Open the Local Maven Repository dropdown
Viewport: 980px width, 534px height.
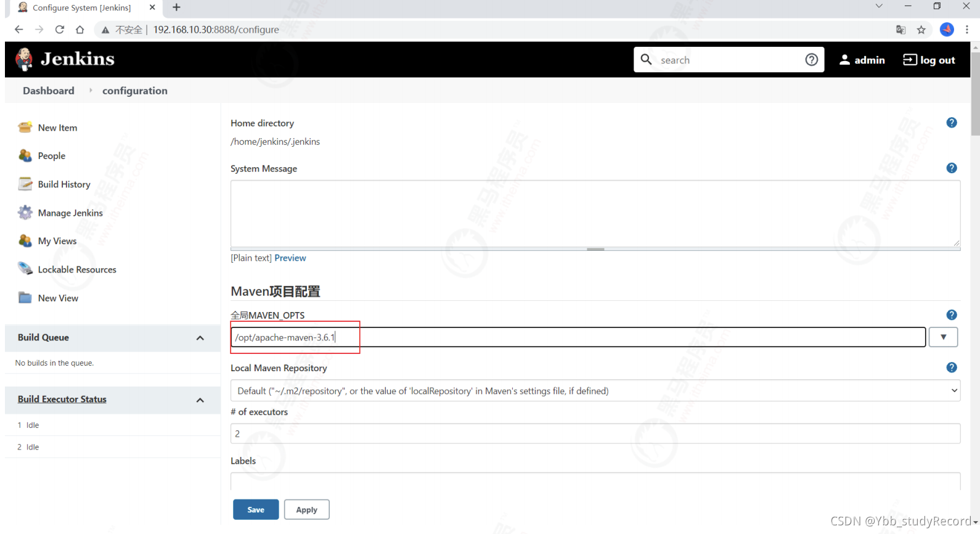coord(595,390)
